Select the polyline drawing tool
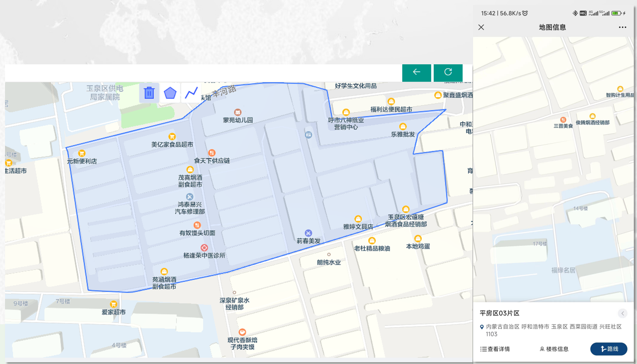Image resolution: width=637 pixels, height=364 pixels. pos(191,93)
